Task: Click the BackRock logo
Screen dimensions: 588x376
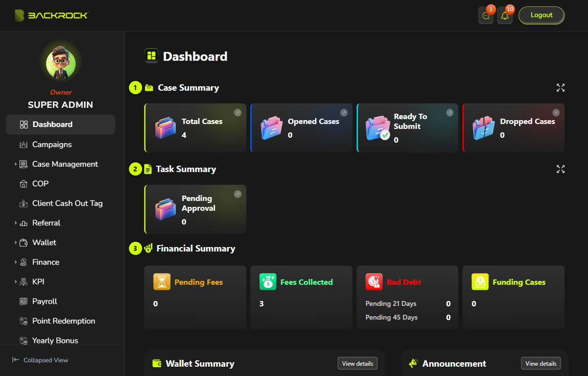Action: pos(51,15)
